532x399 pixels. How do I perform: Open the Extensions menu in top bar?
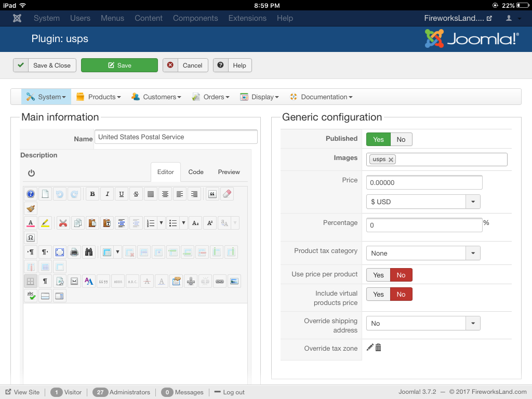tap(247, 18)
